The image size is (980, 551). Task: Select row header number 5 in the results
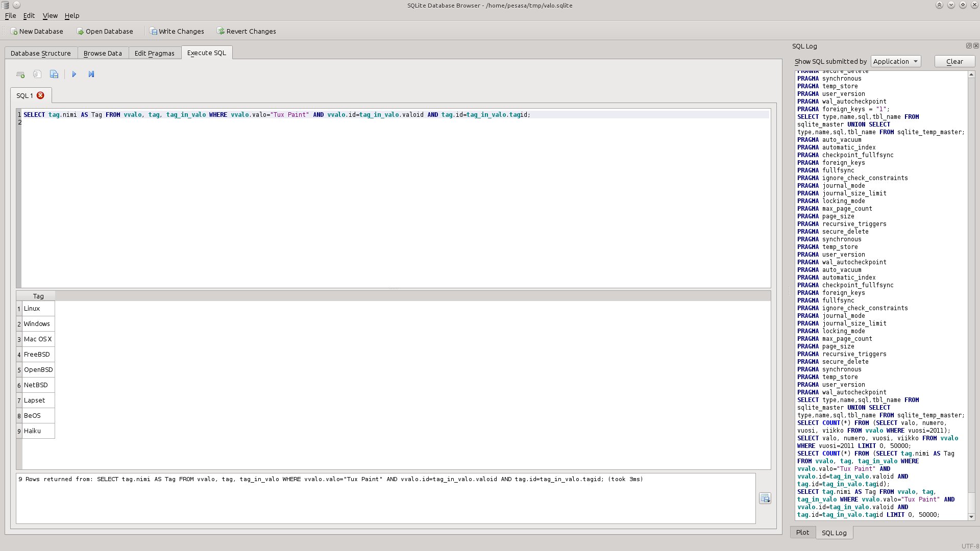click(19, 370)
